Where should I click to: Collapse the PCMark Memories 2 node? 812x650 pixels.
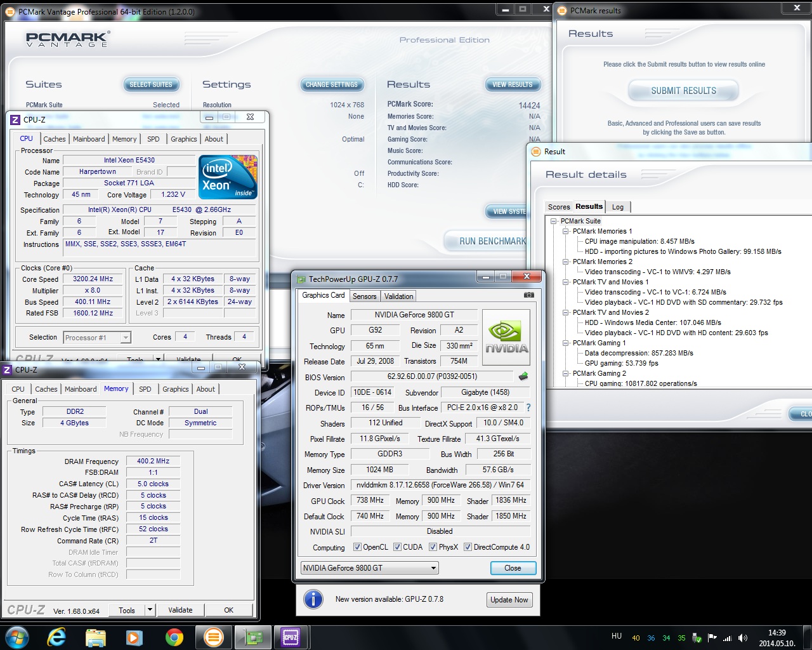point(565,262)
